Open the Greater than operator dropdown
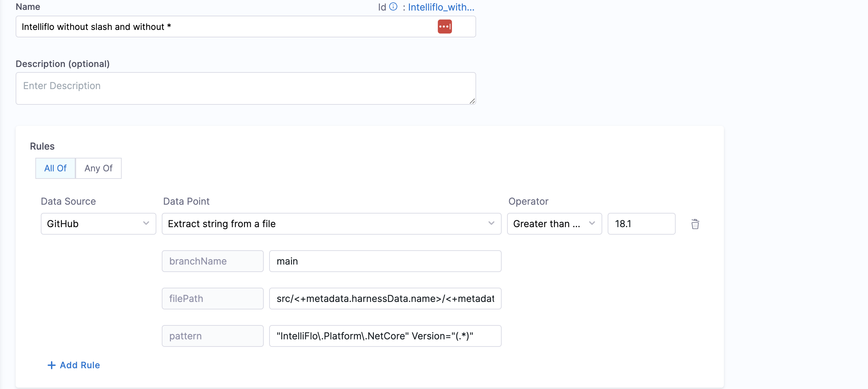Image resolution: width=868 pixels, height=389 pixels. coord(554,224)
